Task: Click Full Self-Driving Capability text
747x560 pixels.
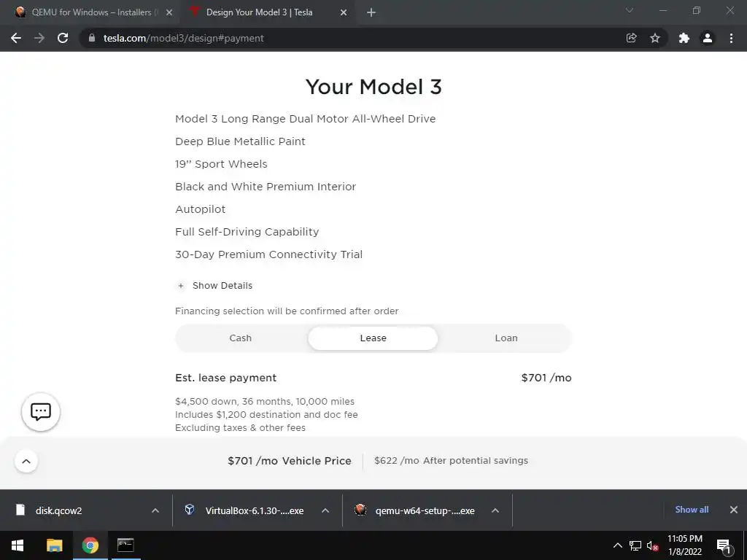Action: [247, 232]
